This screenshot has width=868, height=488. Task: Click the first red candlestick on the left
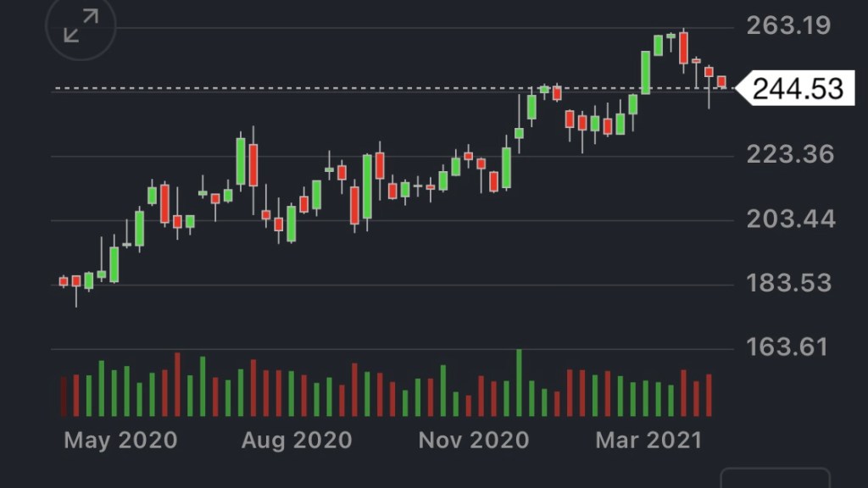pyautogui.click(x=63, y=281)
